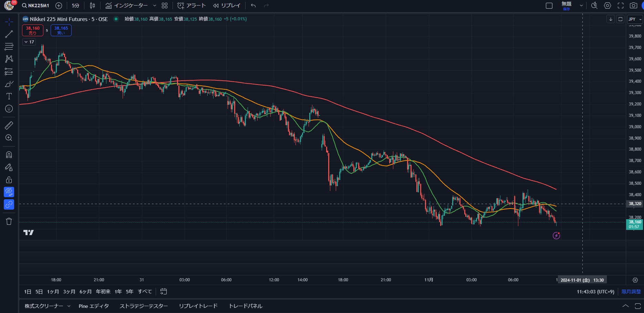
Task: Select the text annotation tool
Action: point(9,96)
